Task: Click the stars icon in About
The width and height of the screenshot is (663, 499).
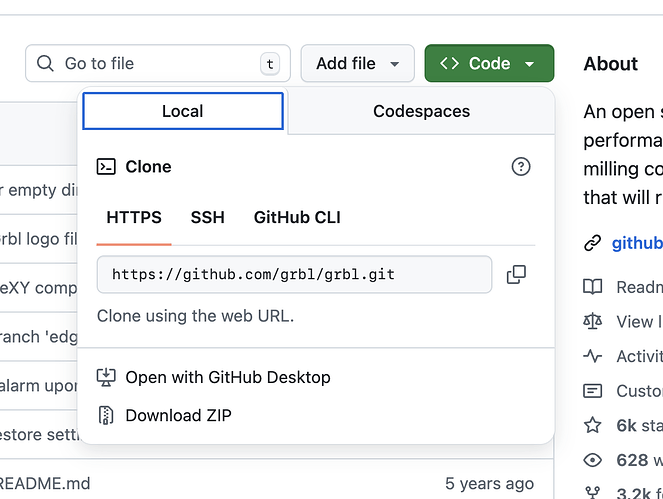Action: [593, 425]
